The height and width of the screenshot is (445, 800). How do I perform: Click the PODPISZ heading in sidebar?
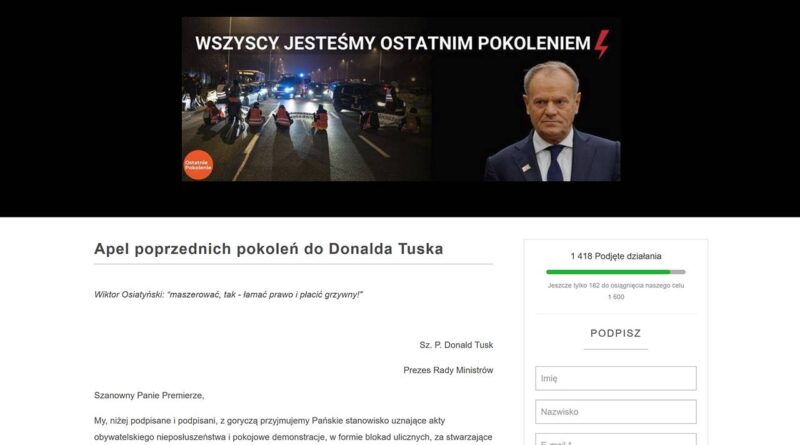tap(615, 333)
